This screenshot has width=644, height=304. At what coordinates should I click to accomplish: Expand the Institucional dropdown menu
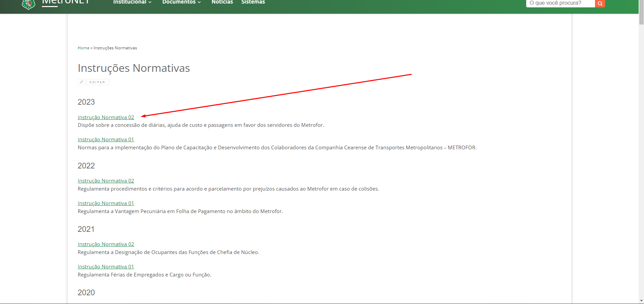point(132,2)
